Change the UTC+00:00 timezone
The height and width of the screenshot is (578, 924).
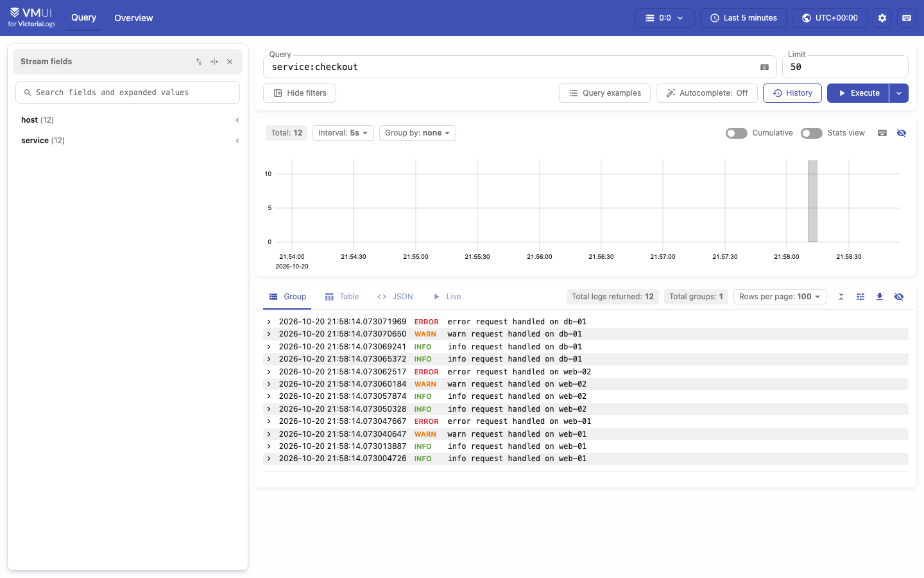click(830, 18)
